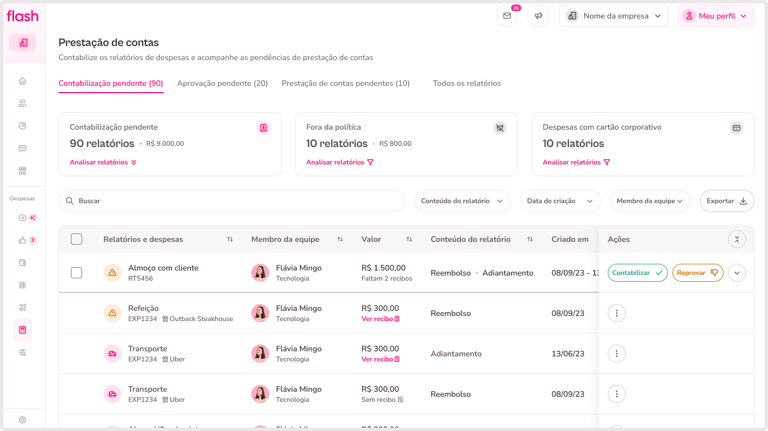
Task: Sort by Relatórios e despesas column
Action: point(230,239)
